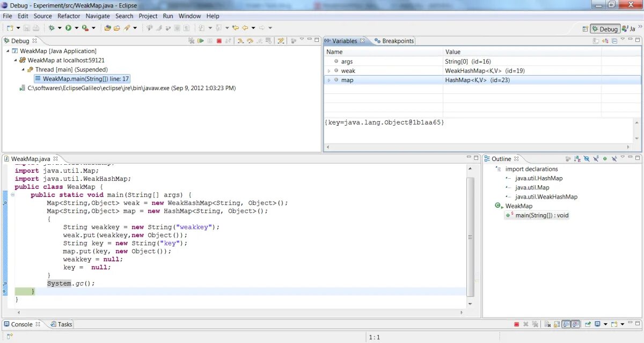Click the Save toolbar icon

coord(27,27)
